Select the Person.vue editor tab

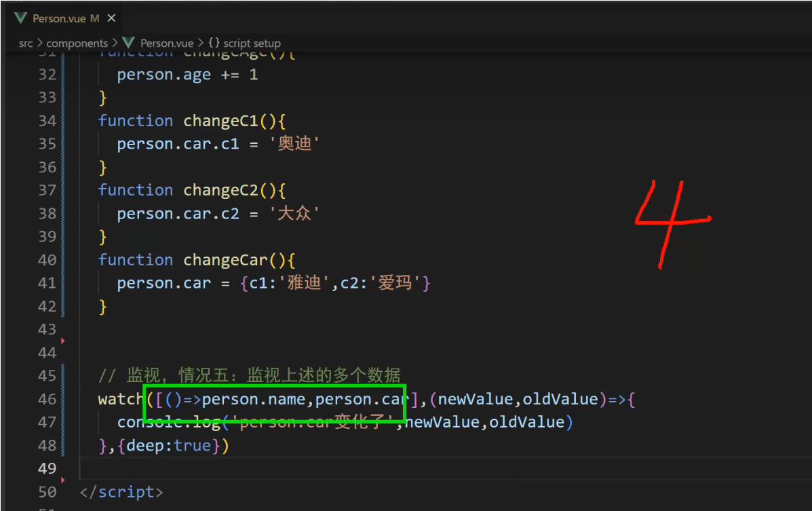click(65, 18)
